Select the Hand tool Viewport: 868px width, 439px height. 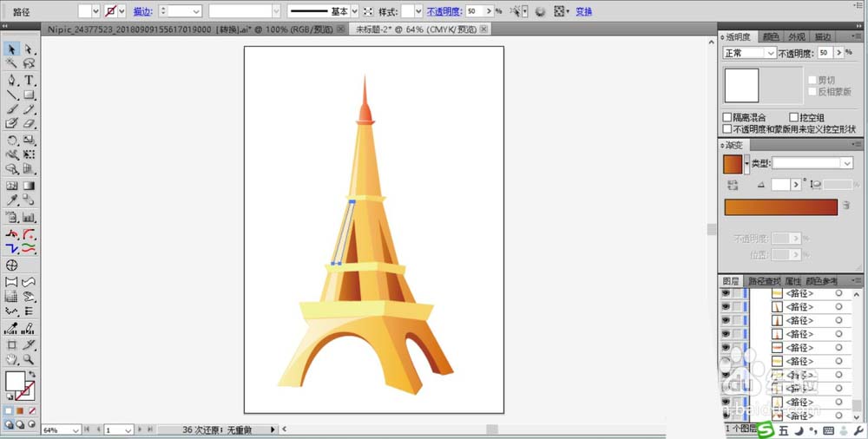(11, 360)
